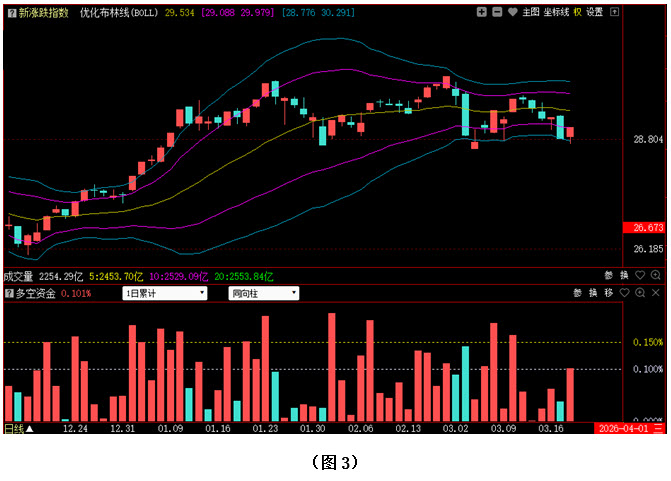Open the 1日累计 dropdown
Screen dimensions: 671x481
click(165, 294)
